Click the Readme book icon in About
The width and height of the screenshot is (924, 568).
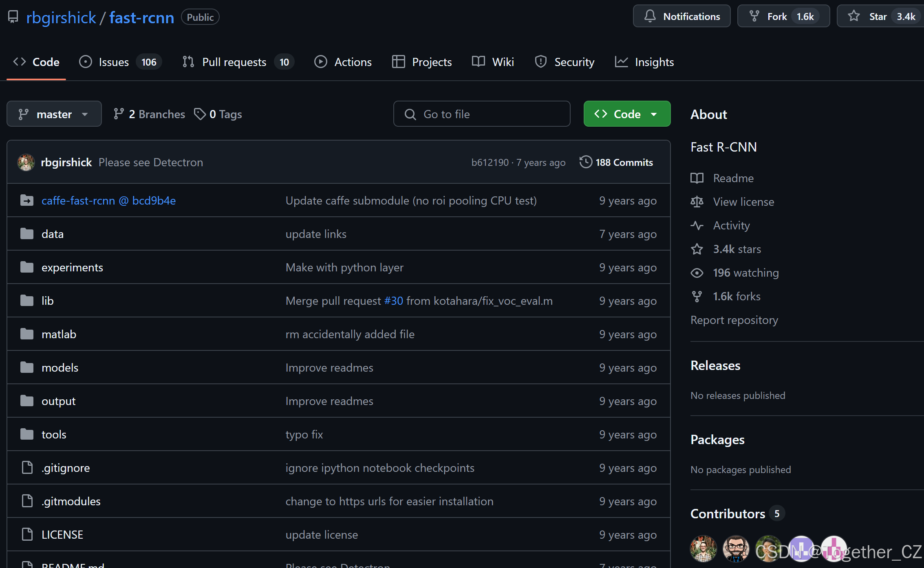click(697, 178)
